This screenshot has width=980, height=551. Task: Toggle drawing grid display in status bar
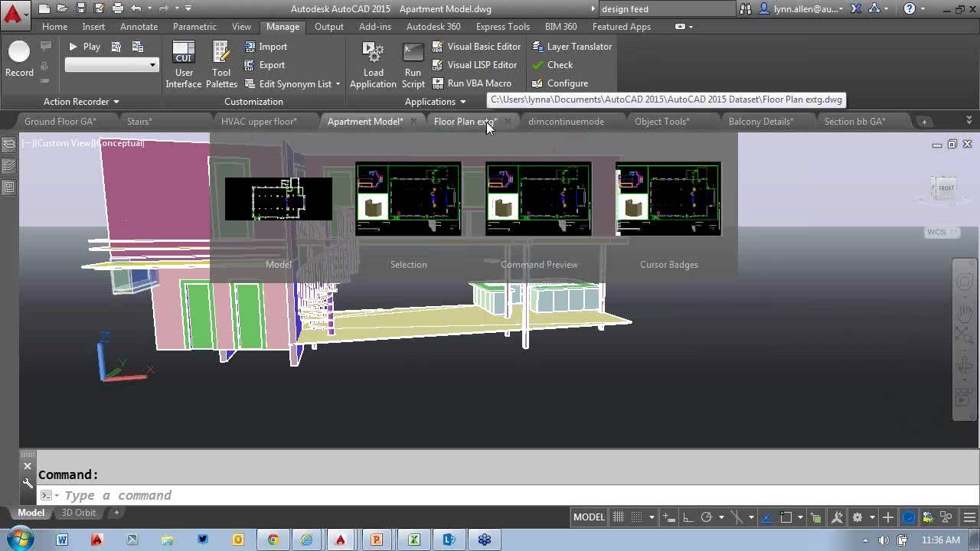619,517
